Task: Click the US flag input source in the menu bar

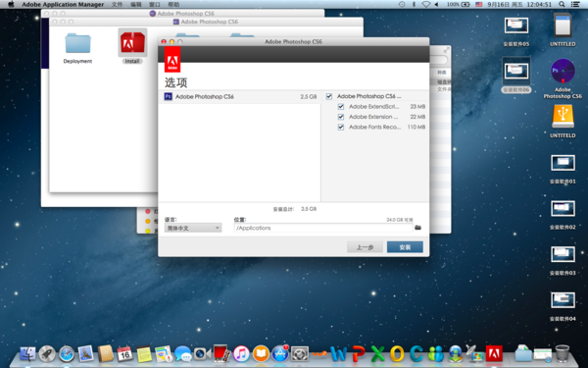Action: coord(478,5)
